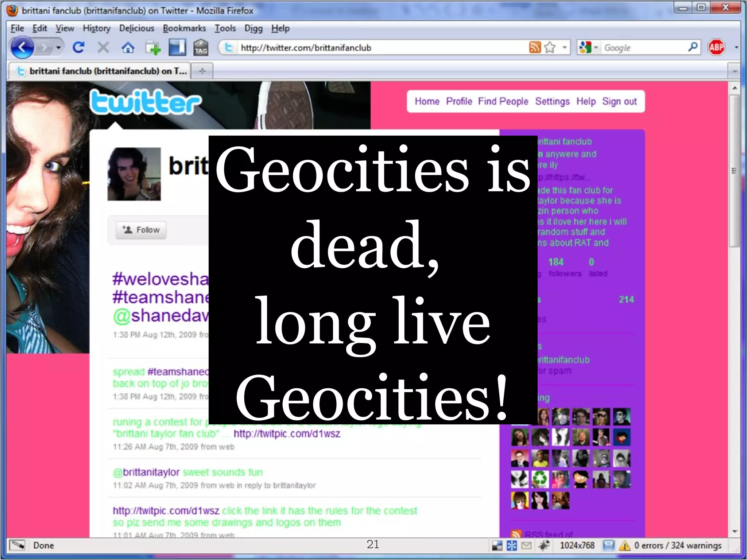Click the magnifier search icon
This screenshot has height=560, width=747.
(x=692, y=47)
